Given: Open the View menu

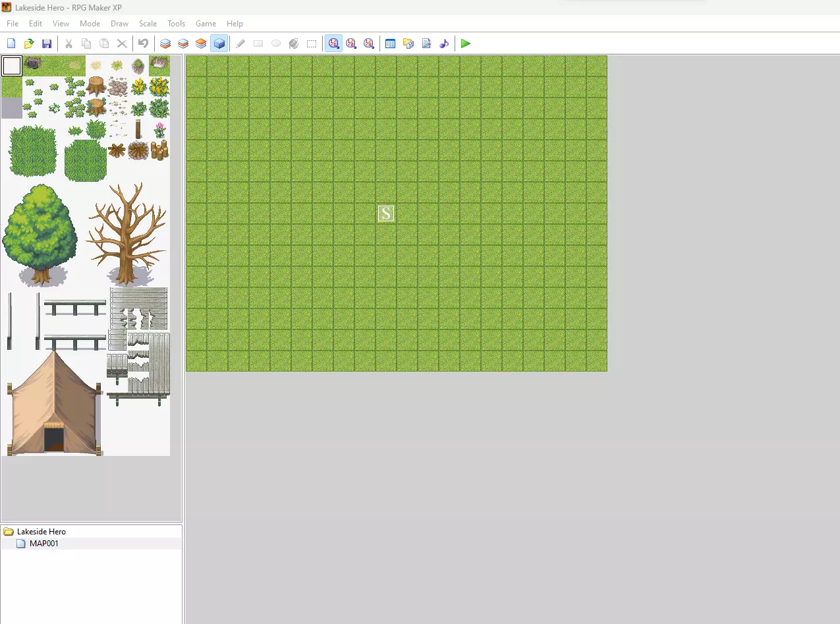Looking at the screenshot, I should (61, 24).
